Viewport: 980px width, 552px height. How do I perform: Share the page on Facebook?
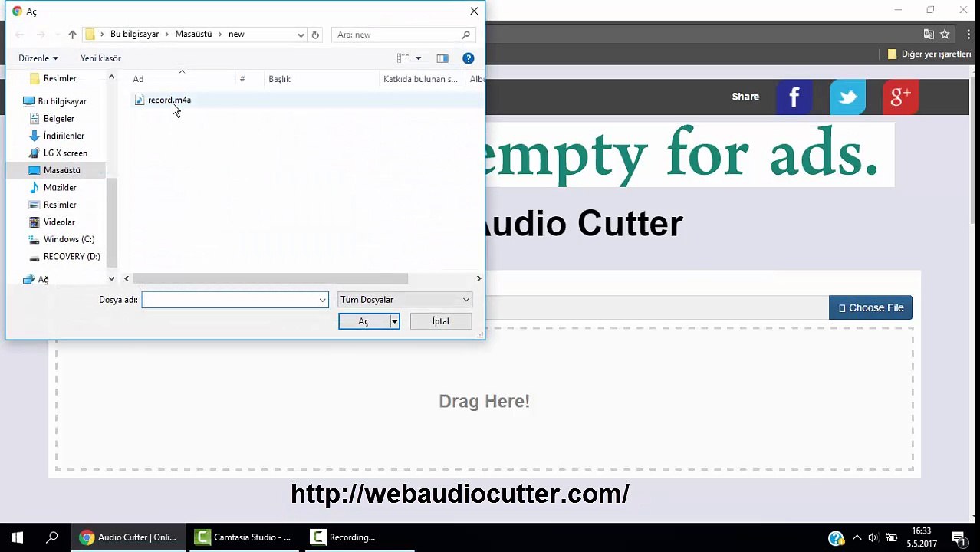[794, 97]
